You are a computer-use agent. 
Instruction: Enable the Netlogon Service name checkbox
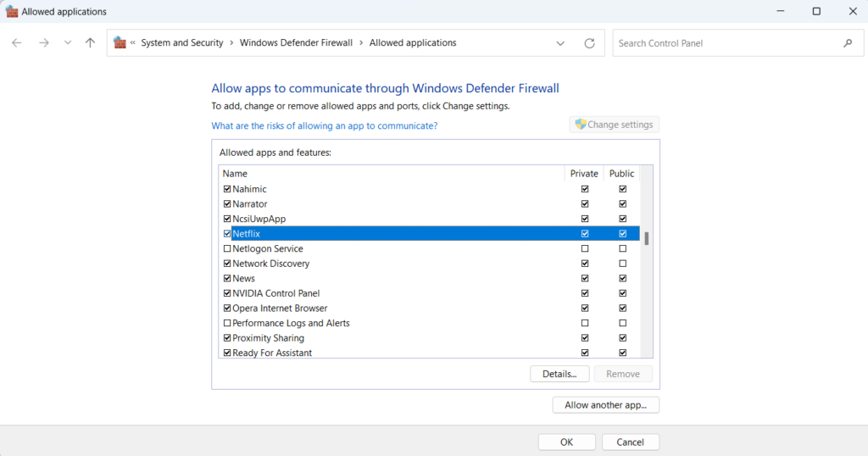point(226,249)
